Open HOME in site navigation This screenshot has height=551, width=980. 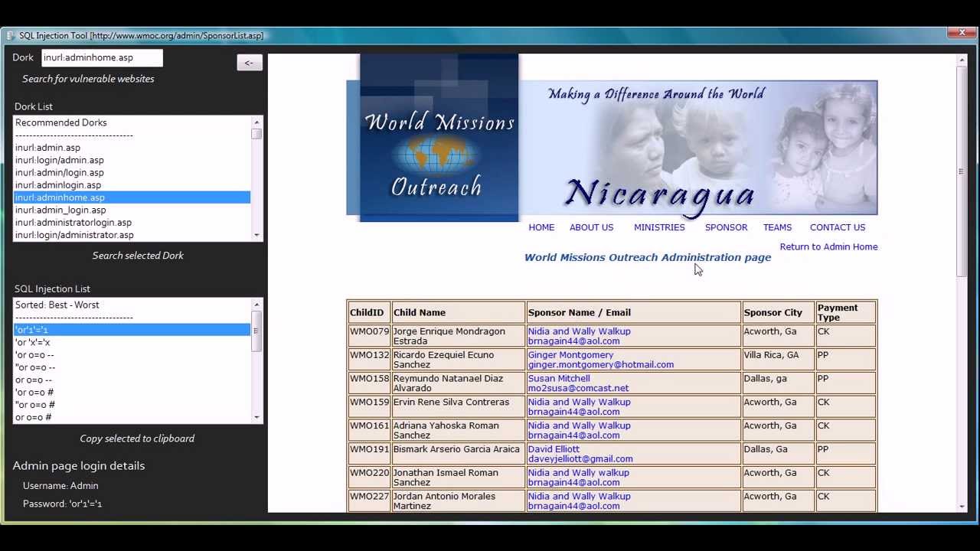(541, 227)
